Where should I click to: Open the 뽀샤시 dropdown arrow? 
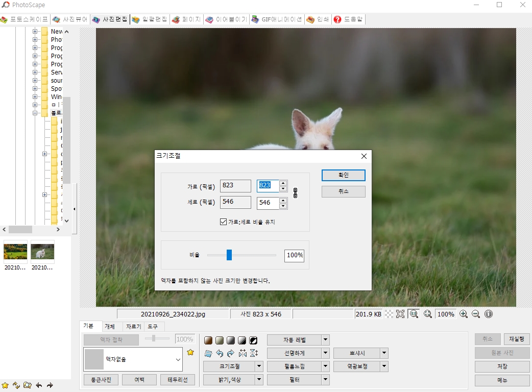point(384,353)
